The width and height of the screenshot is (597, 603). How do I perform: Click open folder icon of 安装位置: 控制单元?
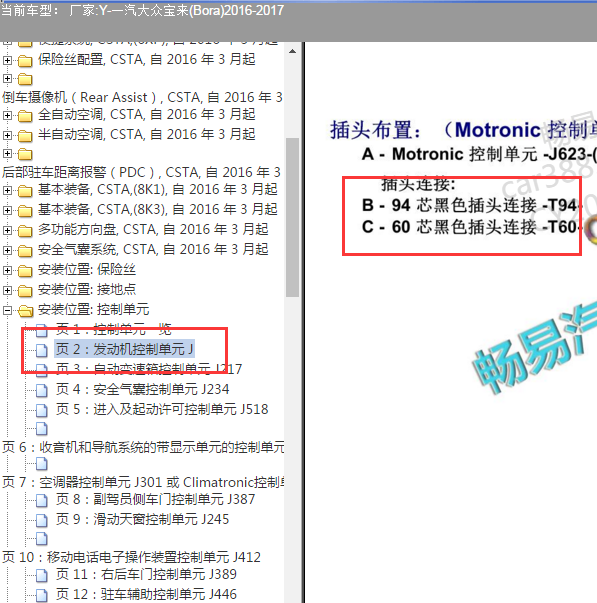25,310
